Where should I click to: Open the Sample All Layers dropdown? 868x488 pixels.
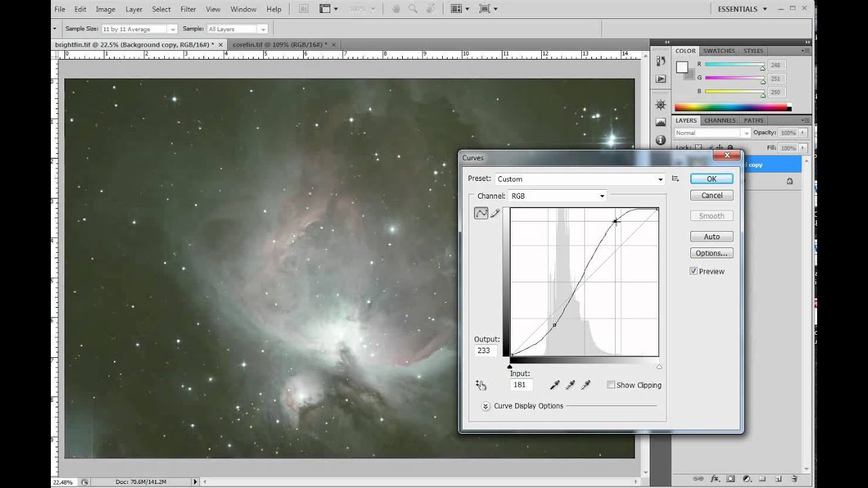click(x=237, y=29)
